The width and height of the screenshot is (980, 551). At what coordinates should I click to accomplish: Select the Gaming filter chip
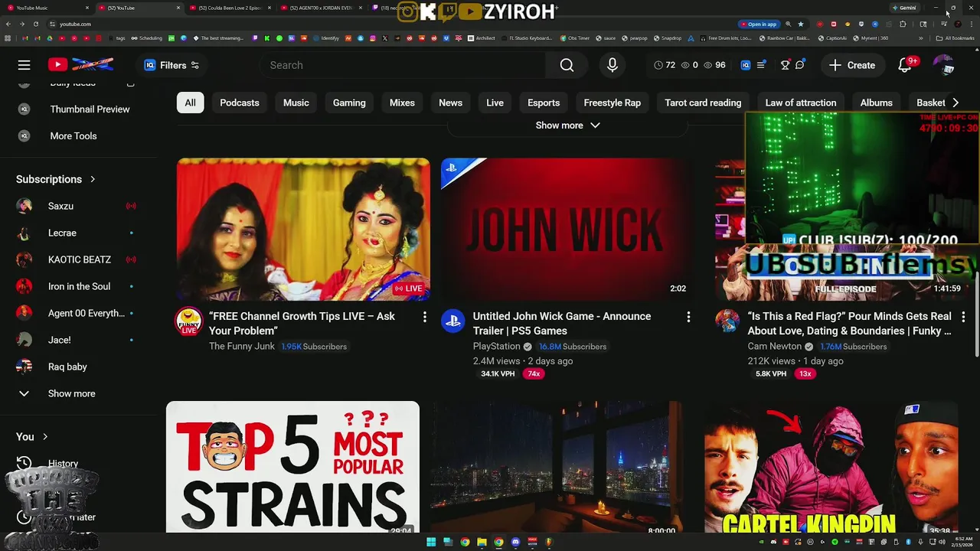coord(349,103)
